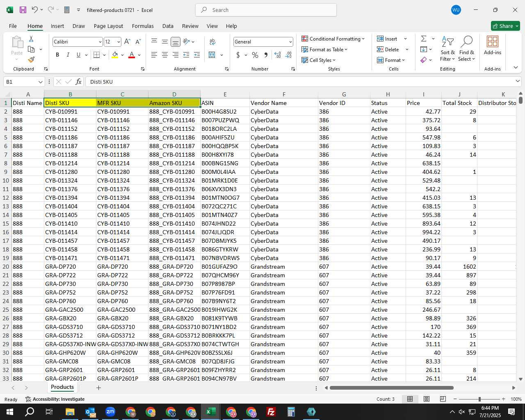Open the Name Box dropdown arrow
The image size is (525, 420).
pyautogui.click(x=40, y=82)
